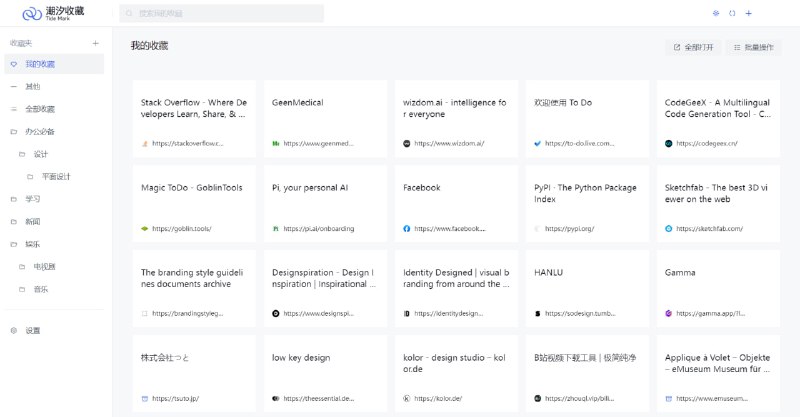Toggle the theme with the sun icon
Viewport: 800px width, 417px height.
click(715, 13)
